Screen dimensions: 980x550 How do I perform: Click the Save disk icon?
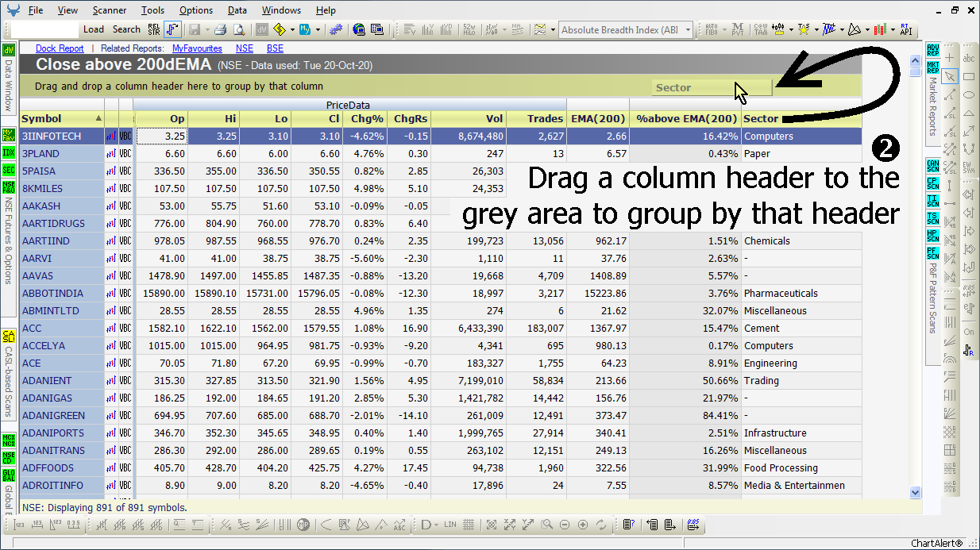[x=195, y=29]
